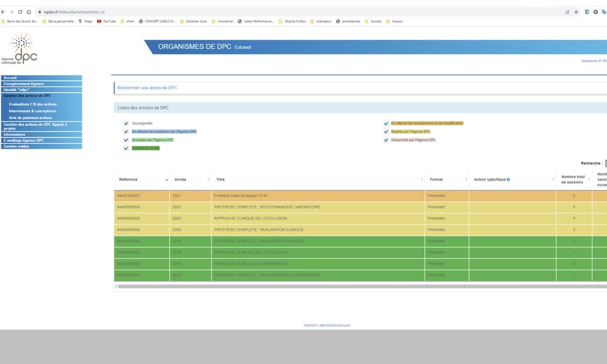The width and height of the screenshot is (607, 364).
Task: Sort by Nombre total de sessions arrow
Action: (x=589, y=180)
